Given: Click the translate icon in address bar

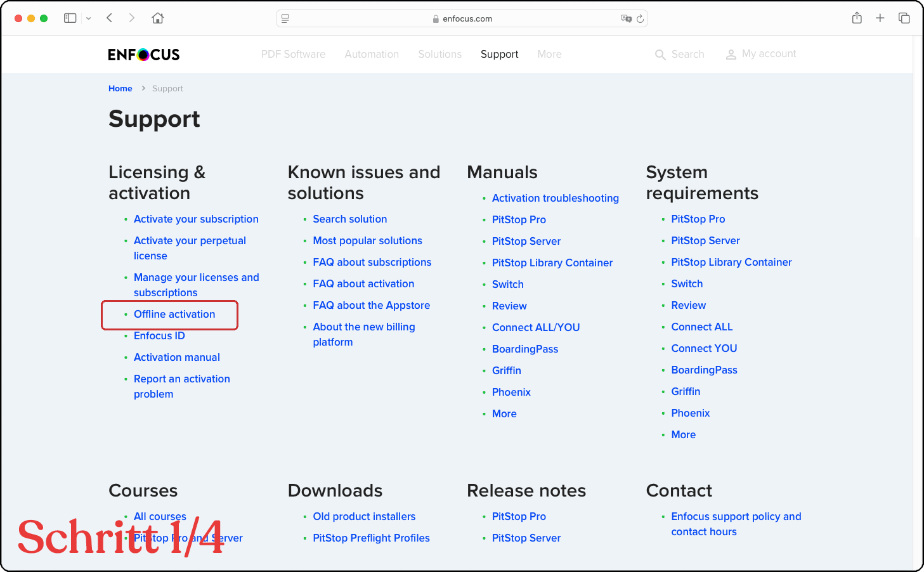Looking at the screenshot, I should (x=626, y=19).
